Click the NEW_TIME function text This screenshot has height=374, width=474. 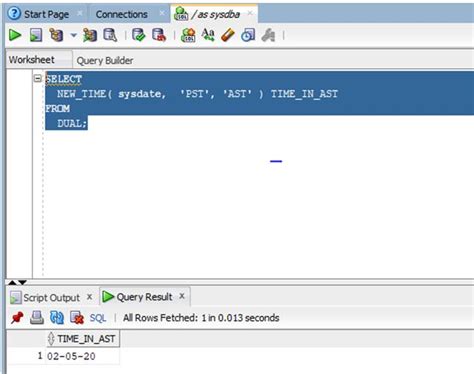[x=81, y=94]
